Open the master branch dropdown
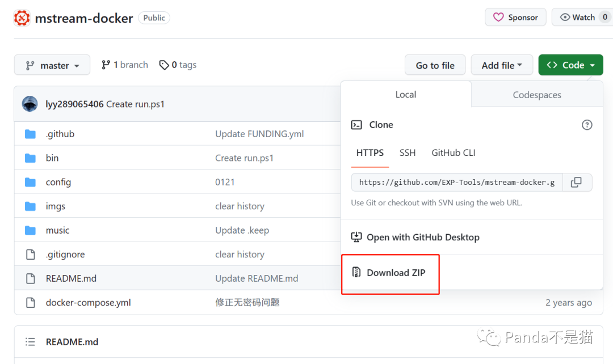 pyautogui.click(x=52, y=65)
